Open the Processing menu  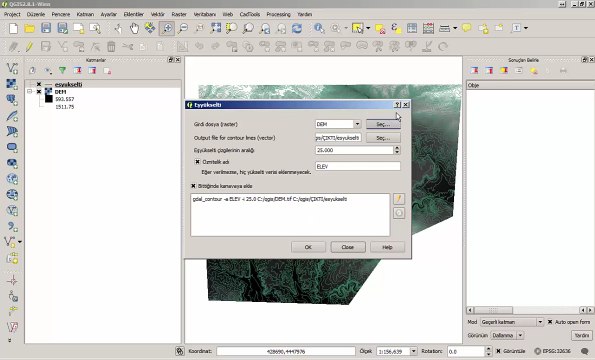click(x=278, y=14)
